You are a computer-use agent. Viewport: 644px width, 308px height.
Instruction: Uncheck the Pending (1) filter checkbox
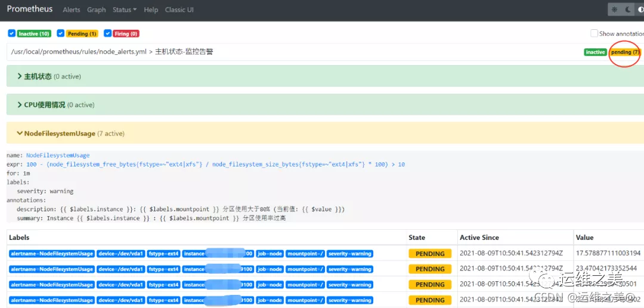60,33
